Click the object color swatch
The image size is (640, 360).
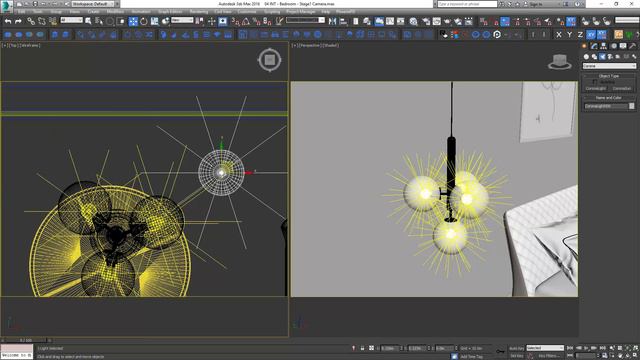tap(632, 106)
